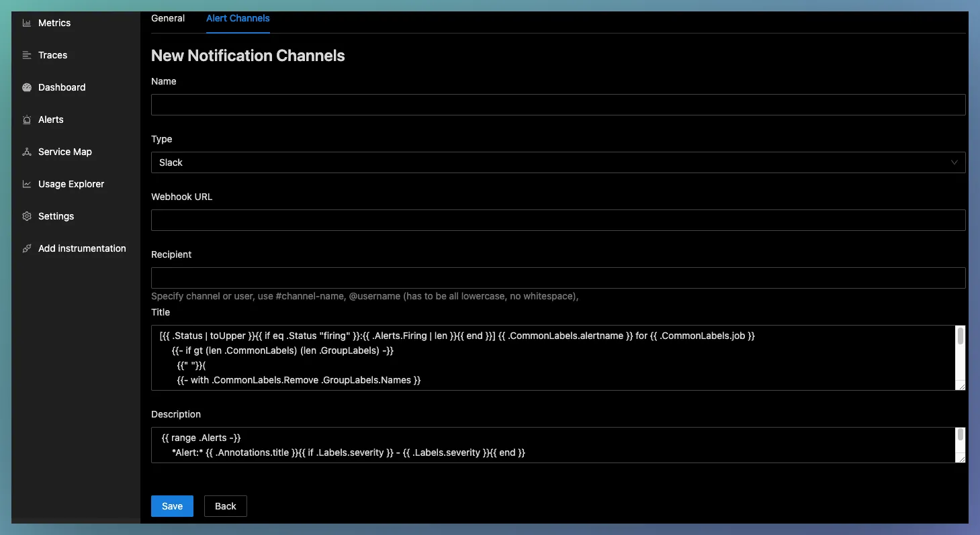Viewport: 980px width, 535px height.
Task: Click the recipient hint about #channel-name
Action: point(365,296)
